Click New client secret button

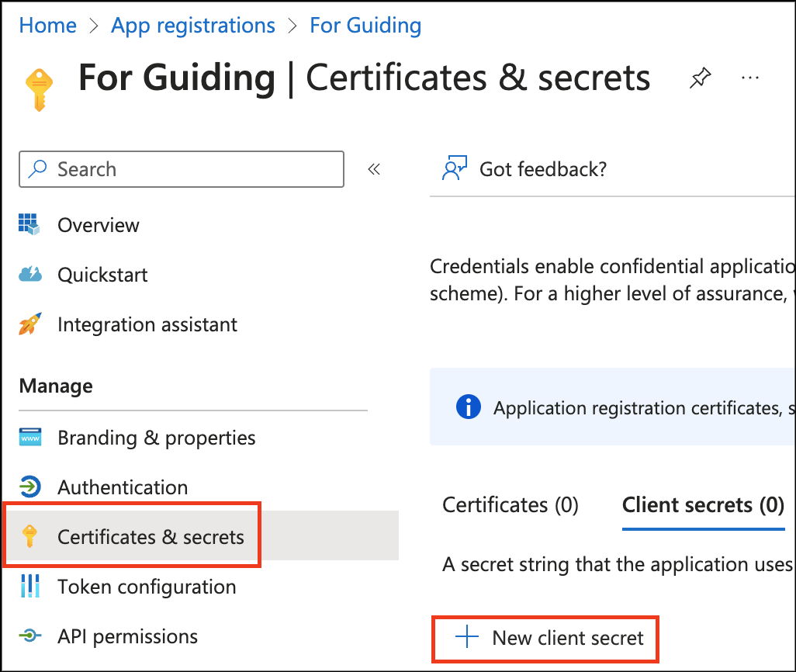pyautogui.click(x=546, y=638)
